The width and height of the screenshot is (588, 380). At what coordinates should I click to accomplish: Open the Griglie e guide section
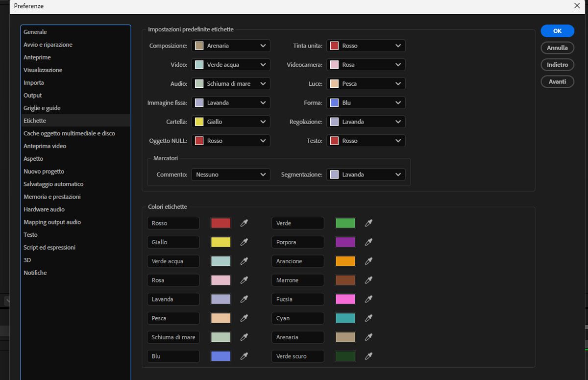76,108
